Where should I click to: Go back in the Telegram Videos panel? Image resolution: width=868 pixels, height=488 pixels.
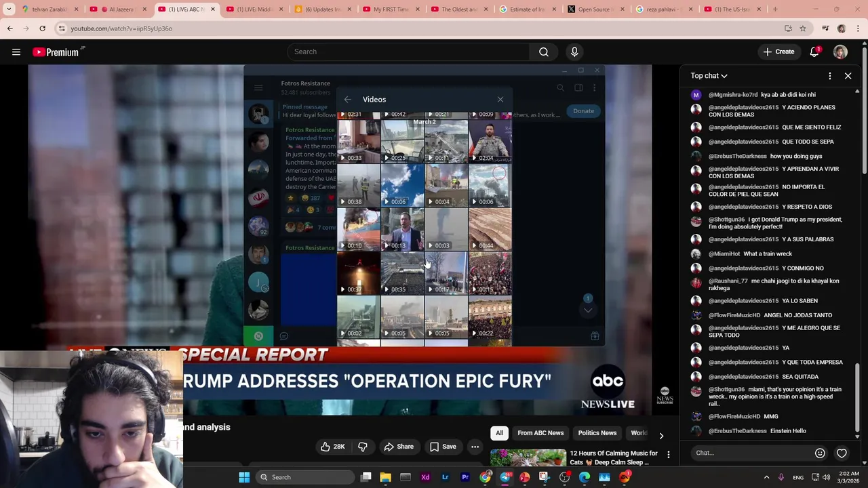click(347, 100)
